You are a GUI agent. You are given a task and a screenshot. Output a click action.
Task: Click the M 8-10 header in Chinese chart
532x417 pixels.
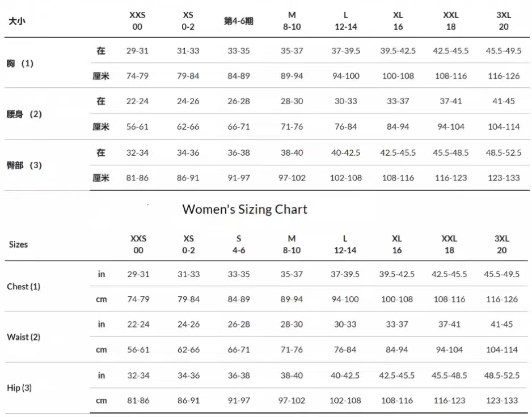(x=292, y=21)
